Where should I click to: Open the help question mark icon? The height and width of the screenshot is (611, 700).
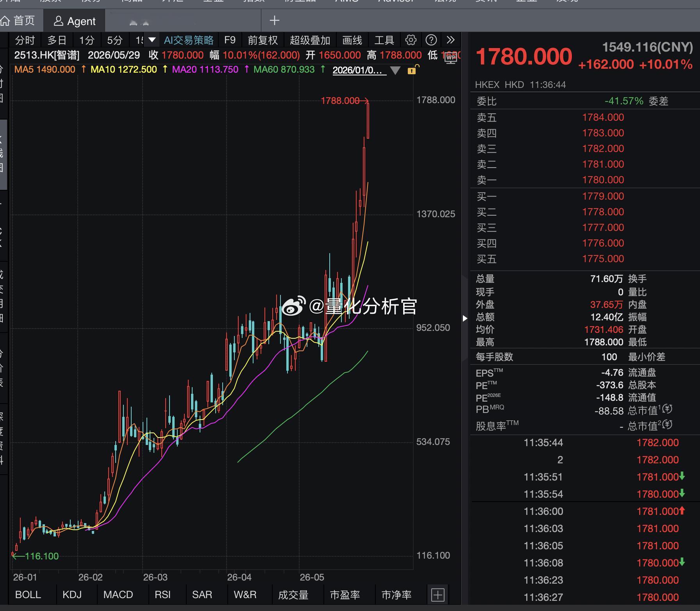click(x=431, y=40)
